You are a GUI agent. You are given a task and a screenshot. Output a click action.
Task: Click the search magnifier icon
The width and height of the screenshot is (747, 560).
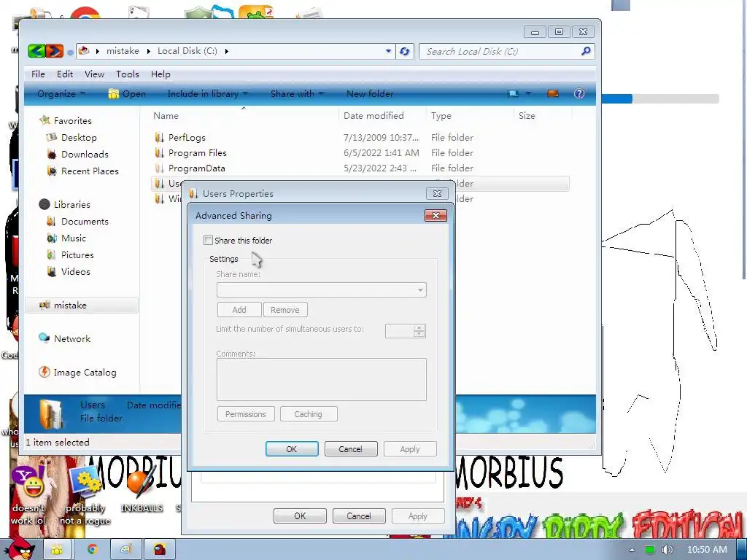(586, 51)
